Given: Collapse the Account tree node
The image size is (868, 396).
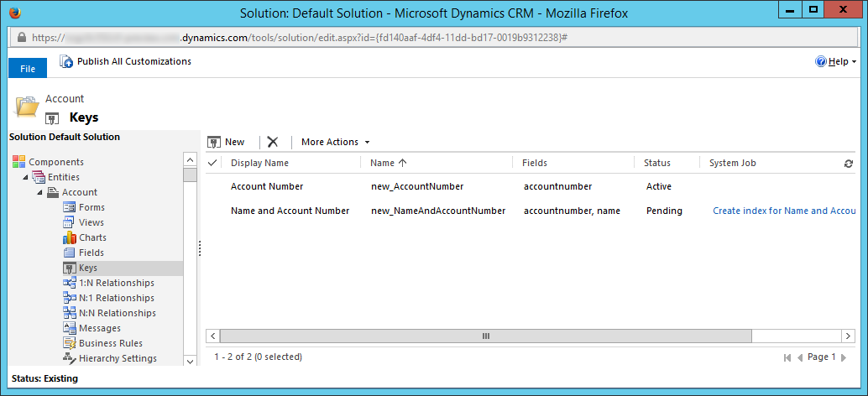Looking at the screenshot, I should pos(40,192).
